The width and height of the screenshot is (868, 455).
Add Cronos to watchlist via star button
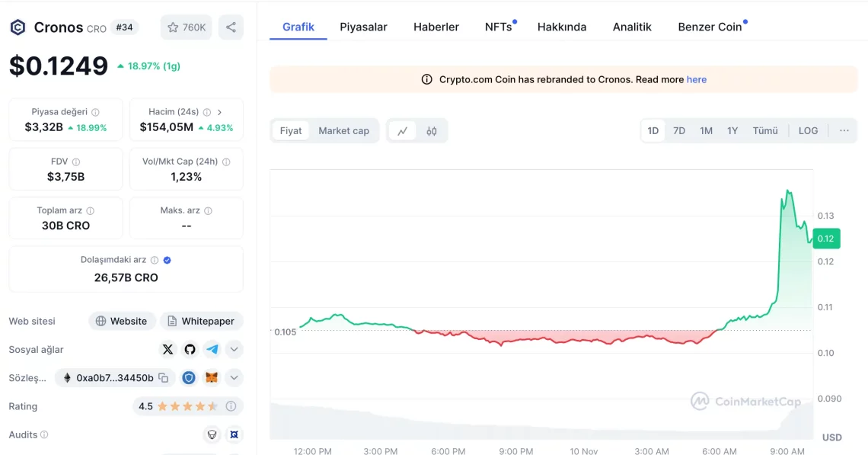click(186, 27)
